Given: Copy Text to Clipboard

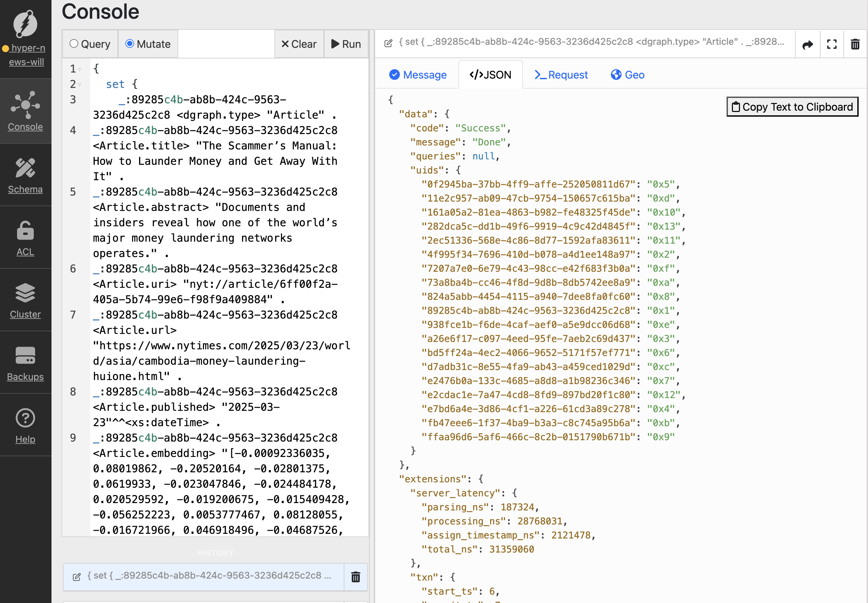Looking at the screenshot, I should coord(792,107).
